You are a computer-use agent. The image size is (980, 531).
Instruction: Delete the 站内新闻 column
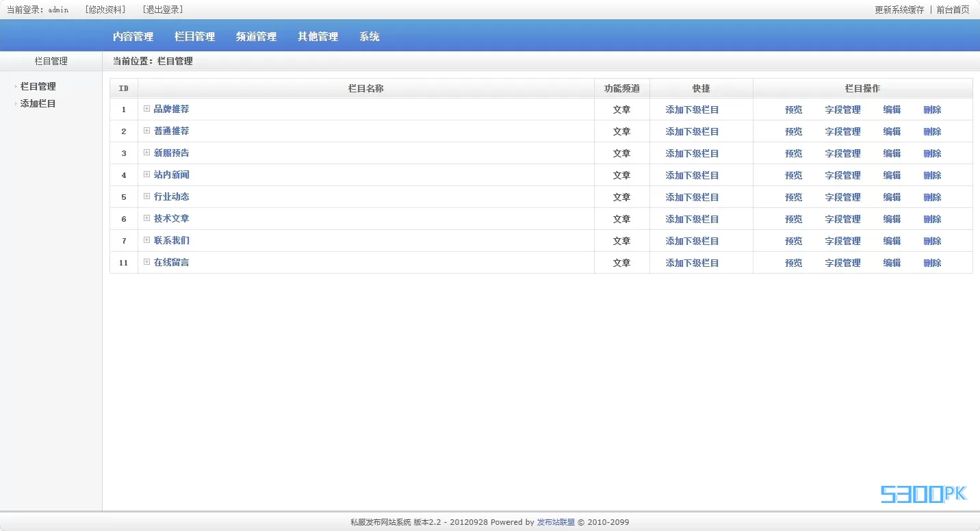(x=932, y=175)
